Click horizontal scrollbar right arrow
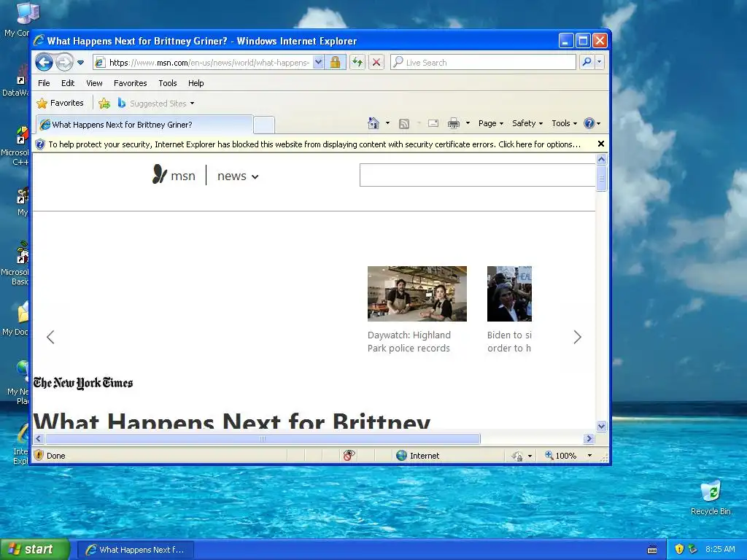 (589, 438)
